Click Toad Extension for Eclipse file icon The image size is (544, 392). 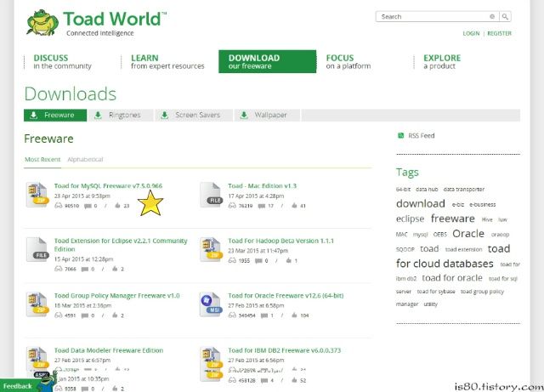37,249
